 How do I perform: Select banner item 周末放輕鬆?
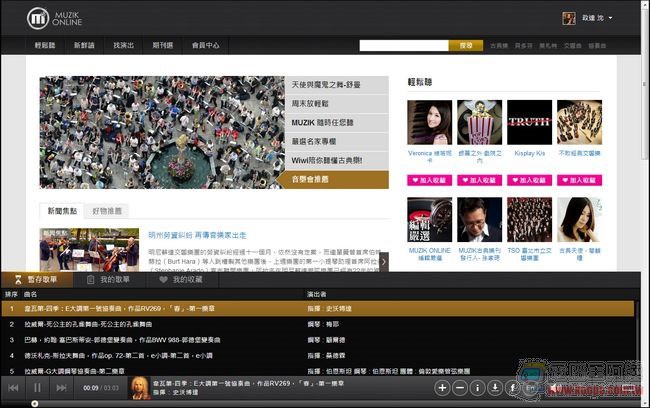pyautogui.click(x=337, y=104)
